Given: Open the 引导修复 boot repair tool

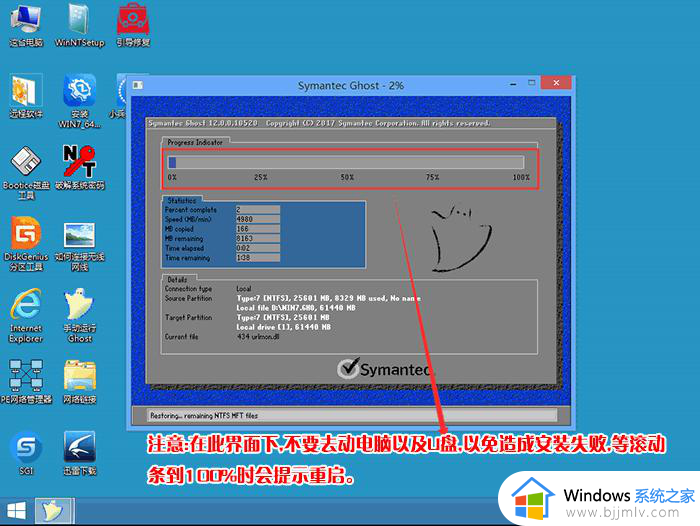Looking at the screenshot, I should [133, 25].
